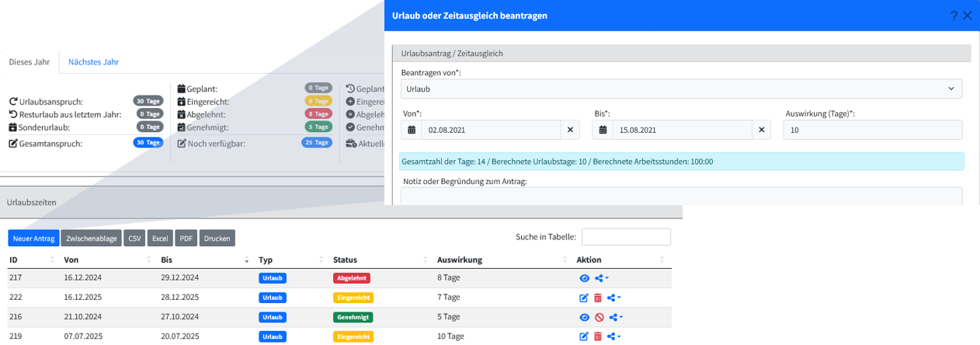Click date cell 07.07.2025
This screenshot has height=345, width=980.
pyautogui.click(x=83, y=336)
